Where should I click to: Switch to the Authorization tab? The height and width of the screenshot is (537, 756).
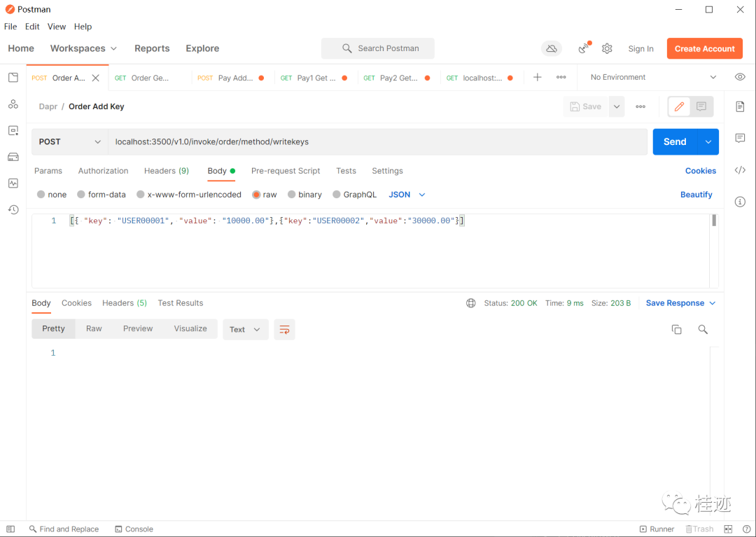click(103, 171)
